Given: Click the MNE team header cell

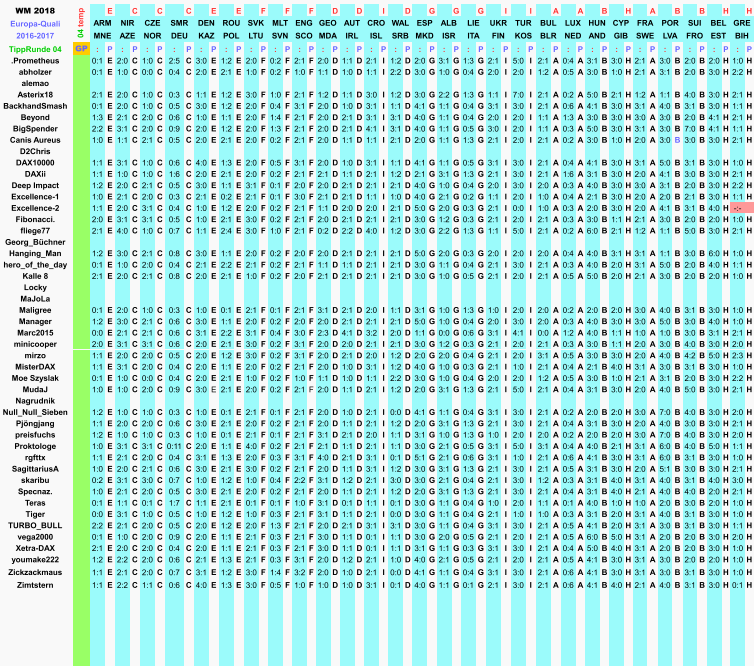Looking at the screenshot, I should [x=102, y=34].
